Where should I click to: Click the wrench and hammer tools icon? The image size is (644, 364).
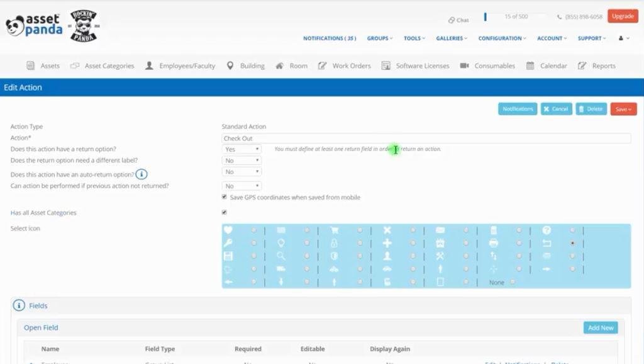coord(440,256)
